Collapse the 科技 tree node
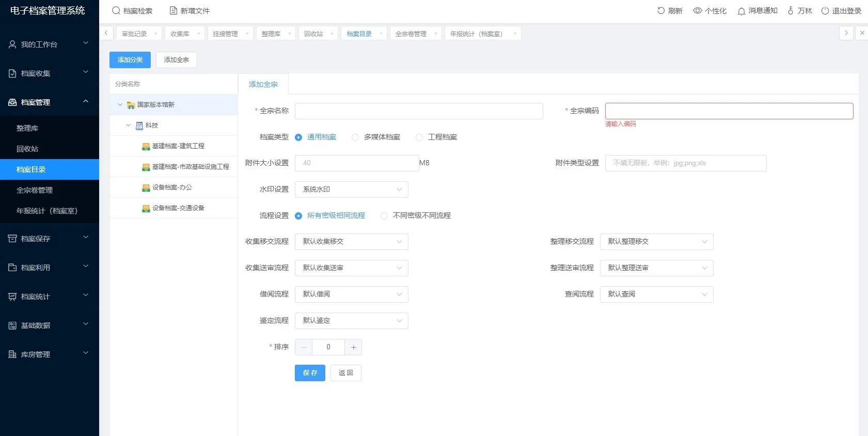This screenshot has height=436, width=868. point(129,126)
